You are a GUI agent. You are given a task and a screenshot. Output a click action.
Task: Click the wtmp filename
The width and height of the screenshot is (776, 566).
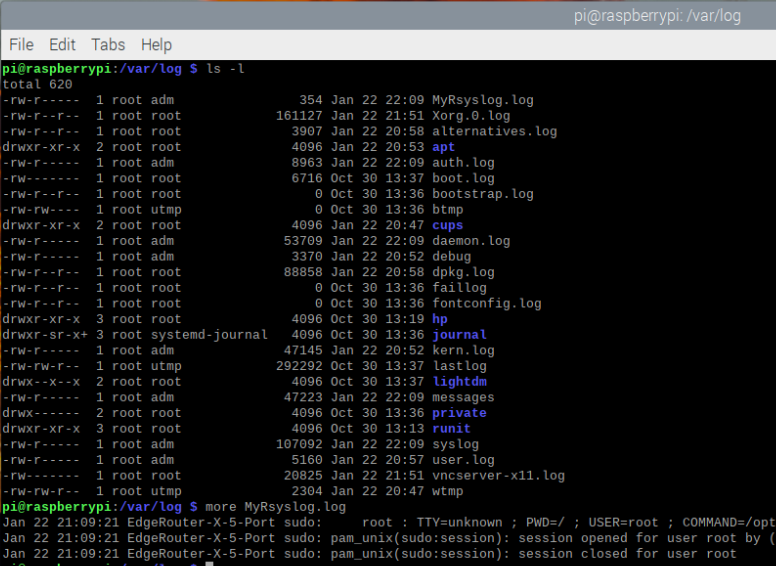click(x=447, y=492)
